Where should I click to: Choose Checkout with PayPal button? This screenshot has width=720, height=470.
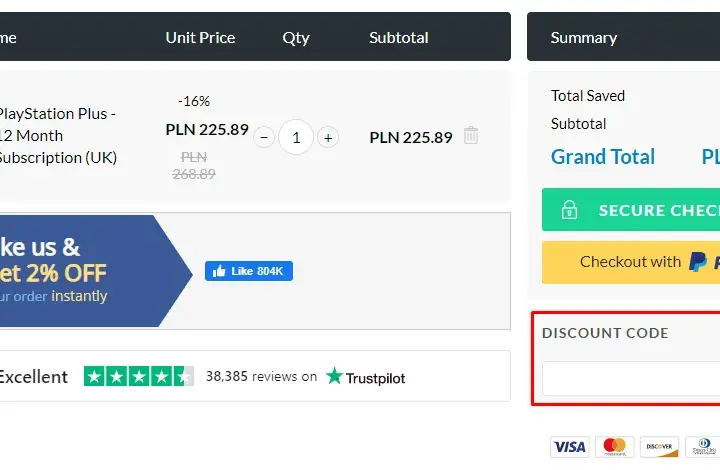[631, 262]
